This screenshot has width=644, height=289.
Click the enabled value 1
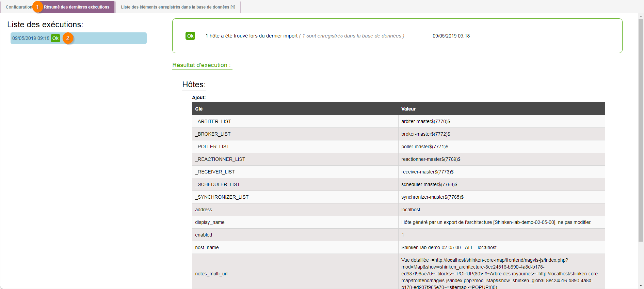403,235
